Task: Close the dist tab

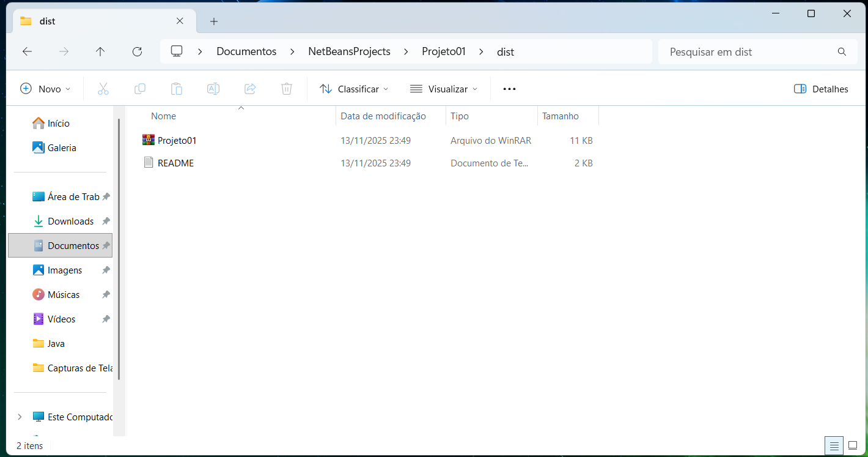Action: (x=180, y=21)
